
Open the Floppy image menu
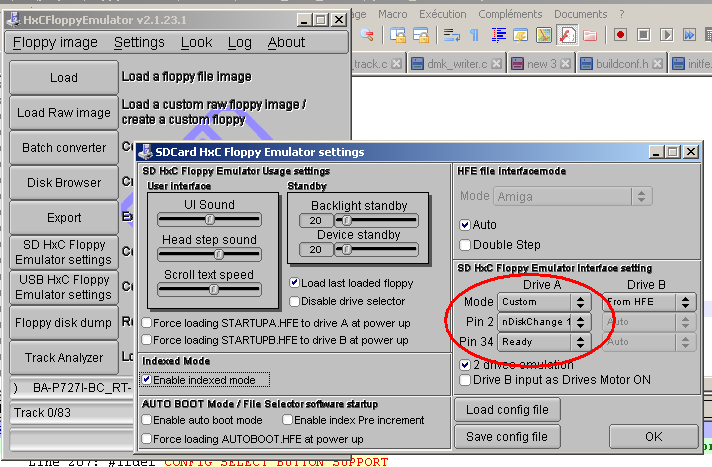coord(55,43)
